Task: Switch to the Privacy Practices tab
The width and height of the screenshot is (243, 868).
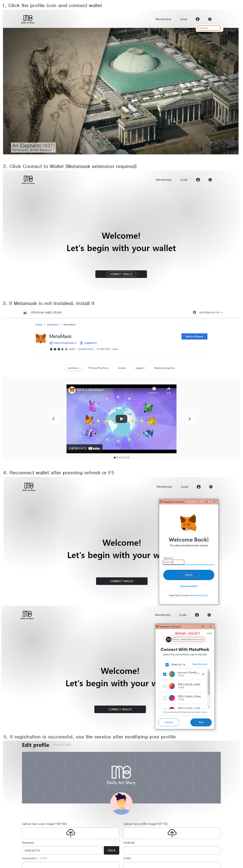Action: pyautogui.click(x=98, y=368)
